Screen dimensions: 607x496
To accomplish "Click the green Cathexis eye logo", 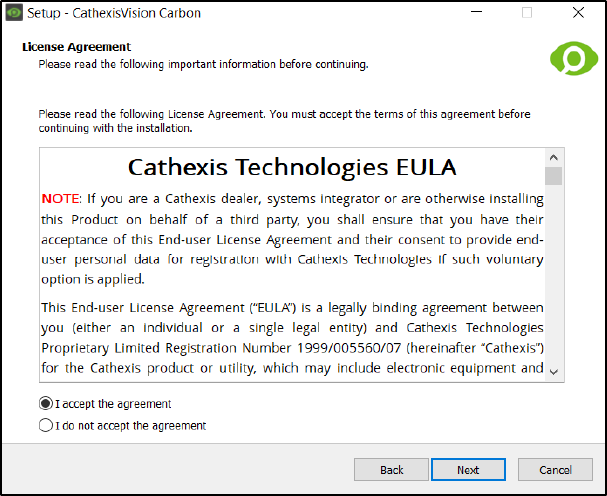I will pos(574,58).
